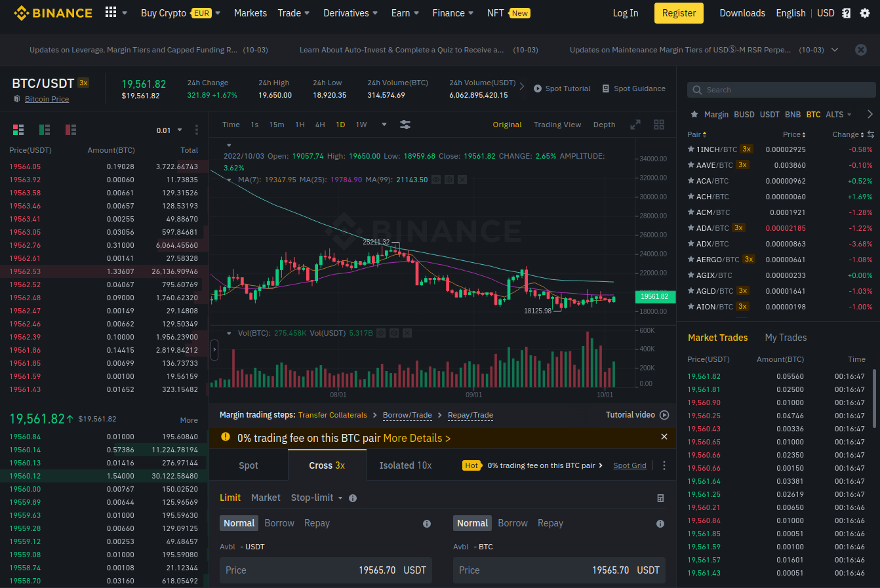Favorite the 1INCH/BTC pair star
Screen dimensions: 880x588
click(x=691, y=149)
